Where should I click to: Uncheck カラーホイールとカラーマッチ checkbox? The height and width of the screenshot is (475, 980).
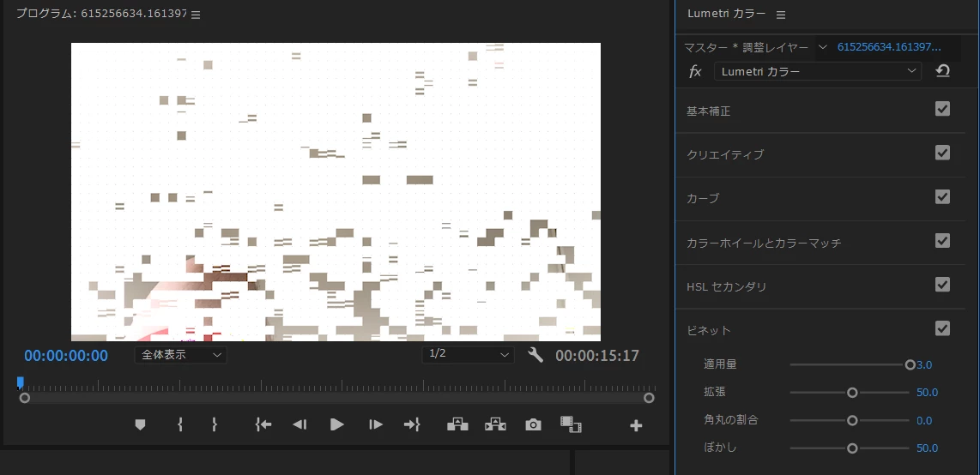point(942,240)
